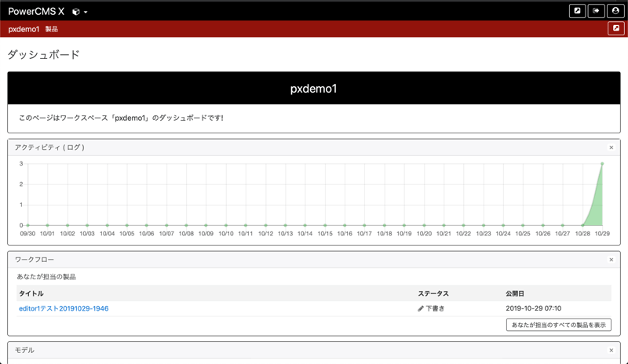Click the external link icon in red bar
This screenshot has width=628, height=364.
click(x=615, y=29)
